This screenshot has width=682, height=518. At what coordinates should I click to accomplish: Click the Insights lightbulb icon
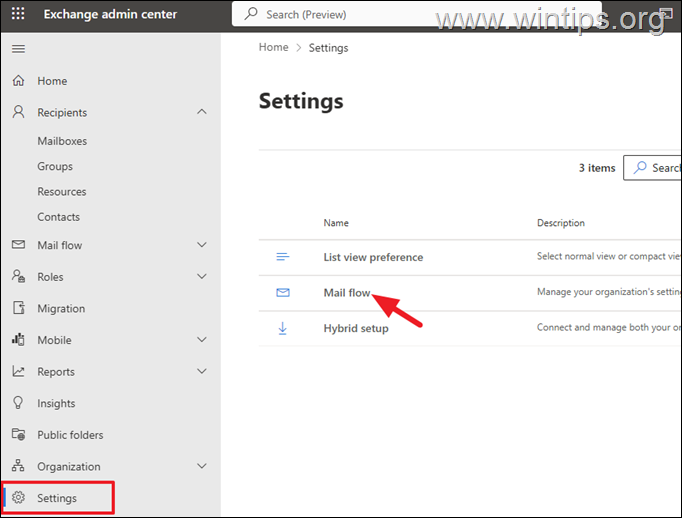18,403
